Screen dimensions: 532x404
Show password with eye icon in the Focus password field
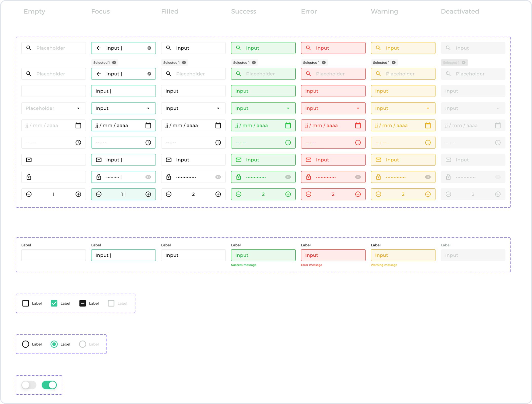[148, 177]
